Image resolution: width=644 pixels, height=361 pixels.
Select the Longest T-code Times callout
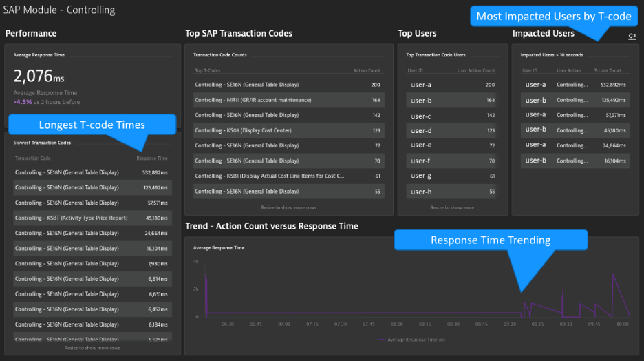pyautogui.click(x=92, y=125)
